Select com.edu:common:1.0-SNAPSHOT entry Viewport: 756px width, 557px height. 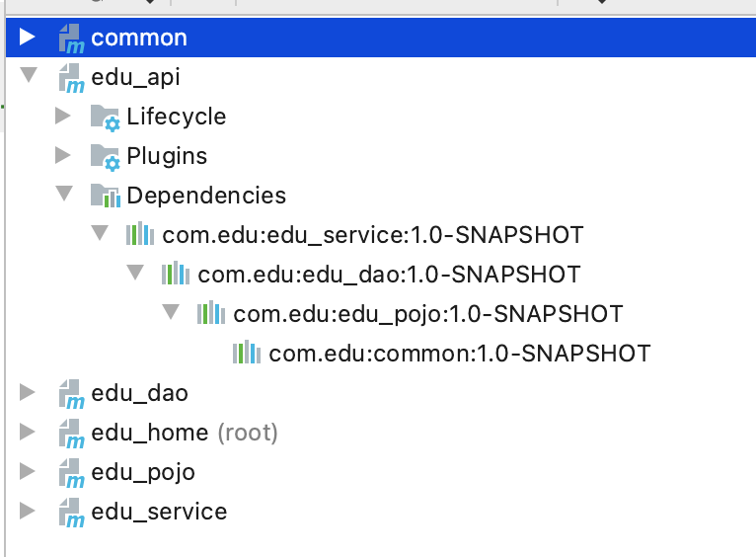coord(459,353)
